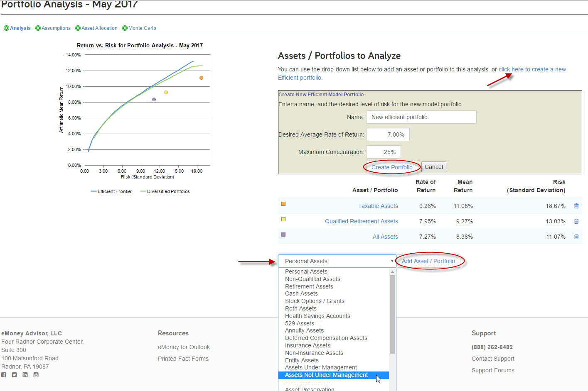
Task: Open eMoney for Outlook resource link
Action: (x=184, y=347)
